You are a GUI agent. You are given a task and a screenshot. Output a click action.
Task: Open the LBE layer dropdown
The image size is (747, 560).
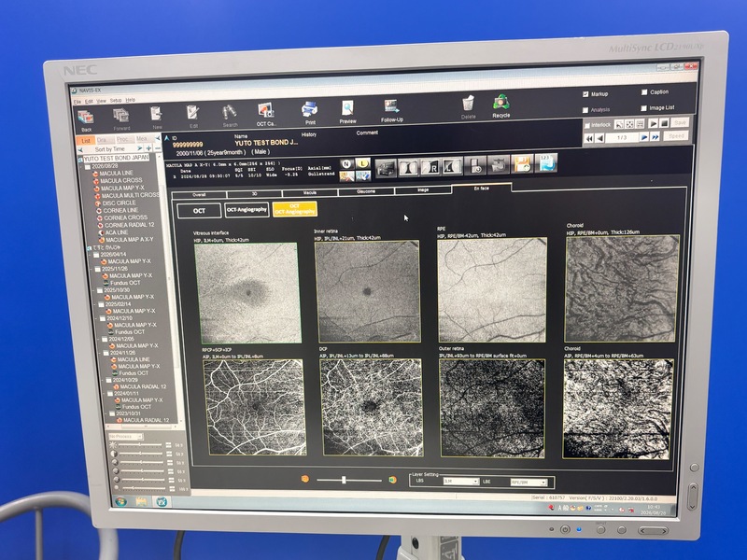pos(529,483)
